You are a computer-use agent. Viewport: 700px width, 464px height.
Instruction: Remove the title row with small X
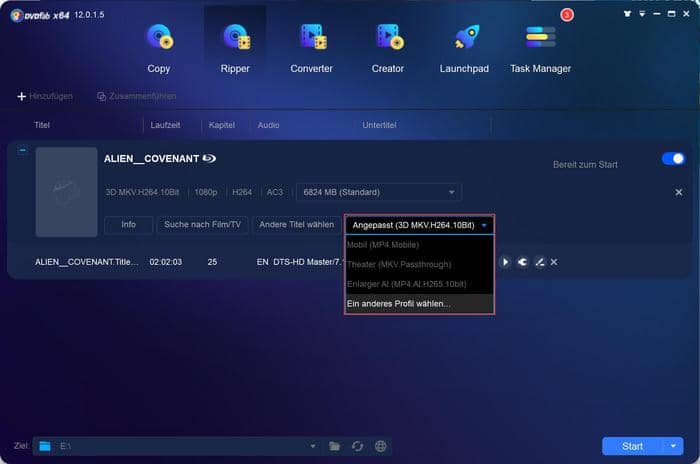pos(554,262)
